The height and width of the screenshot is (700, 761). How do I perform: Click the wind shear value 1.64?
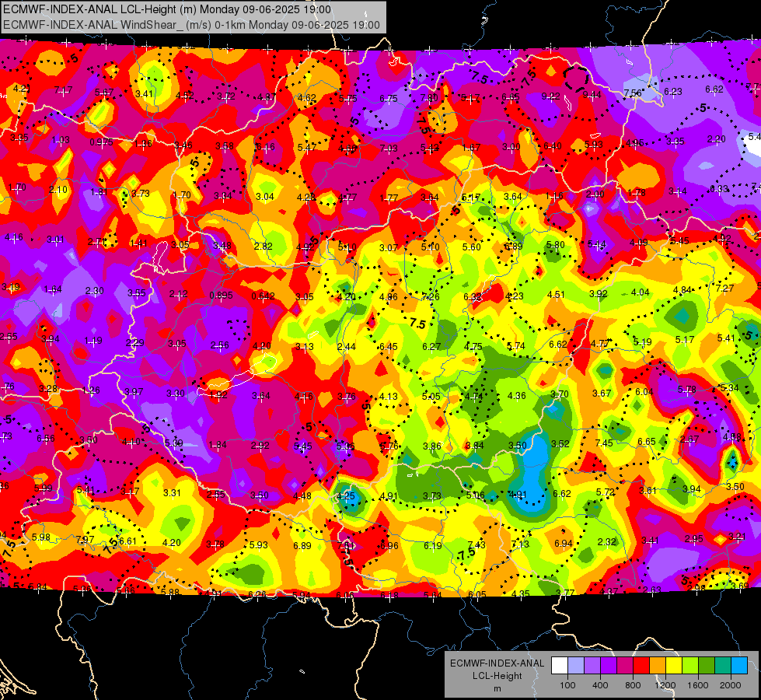[53, 289]
